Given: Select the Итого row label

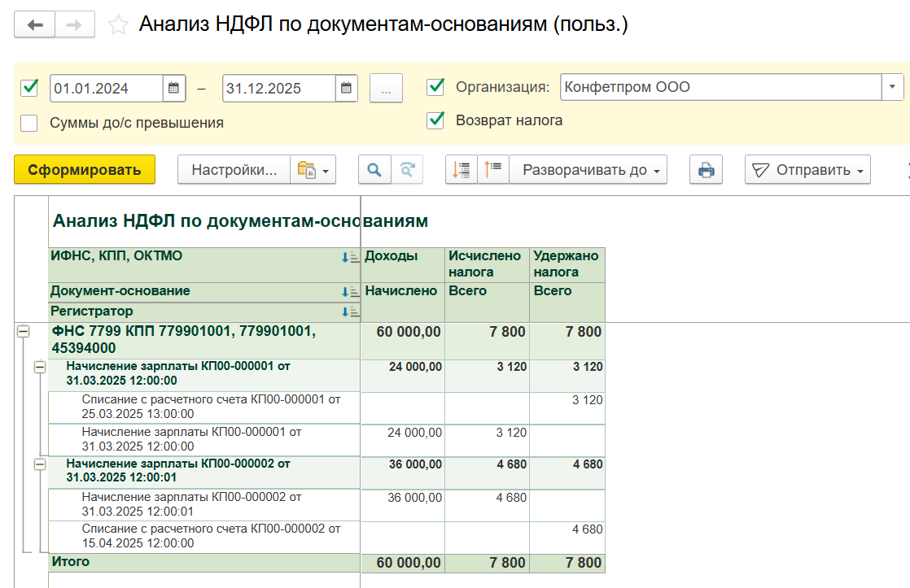Looking at the screenshot, I should [x=71, y=561].
